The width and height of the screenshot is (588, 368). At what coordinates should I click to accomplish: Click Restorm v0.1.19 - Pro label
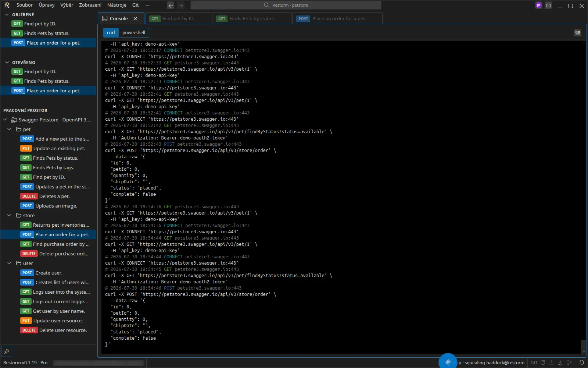click(x=25, y=362)
